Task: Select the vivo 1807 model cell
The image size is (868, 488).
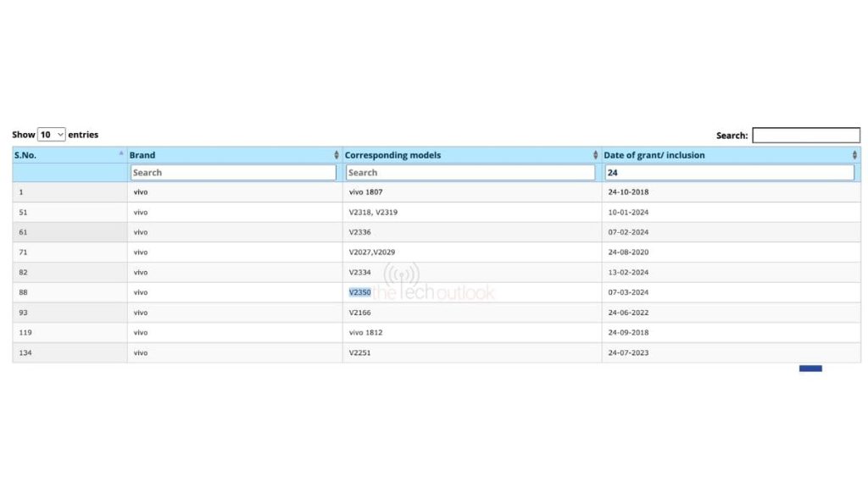Action: click(365, 192)
